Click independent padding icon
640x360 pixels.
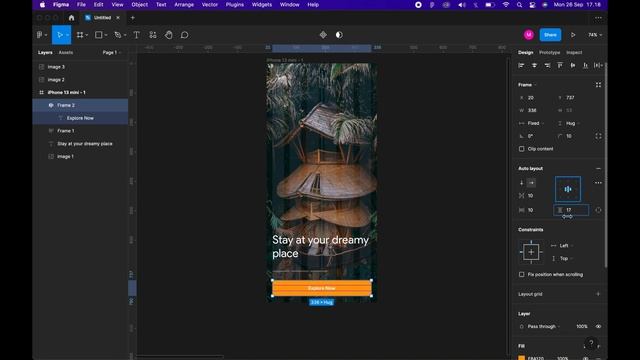[598, 210]
